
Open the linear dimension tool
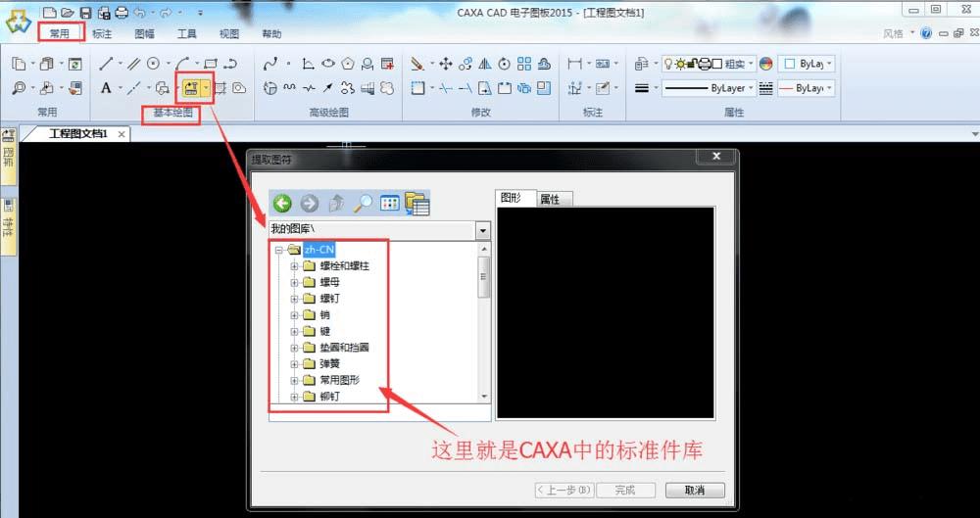pos(574,63)
